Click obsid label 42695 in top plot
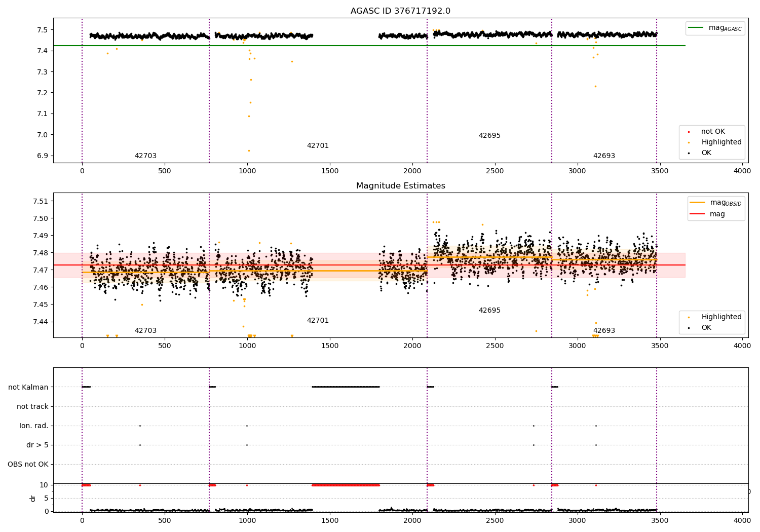760x532 pixels. click(489, 136)
